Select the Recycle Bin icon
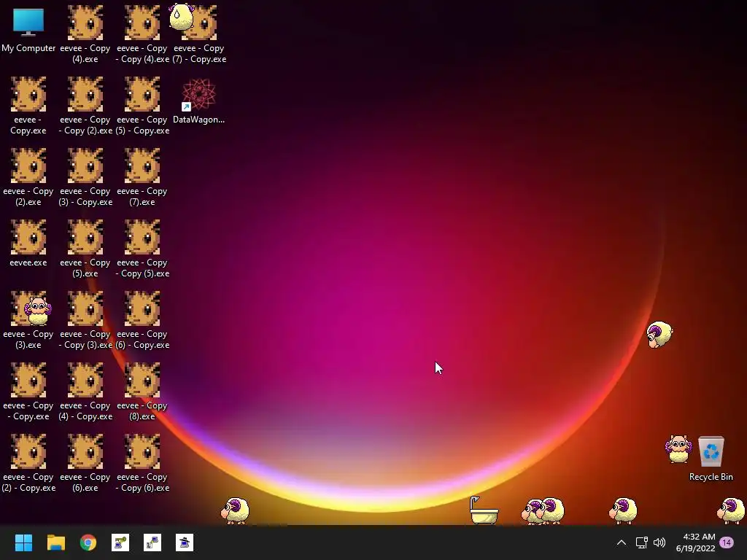 click(x=711, y=458)
